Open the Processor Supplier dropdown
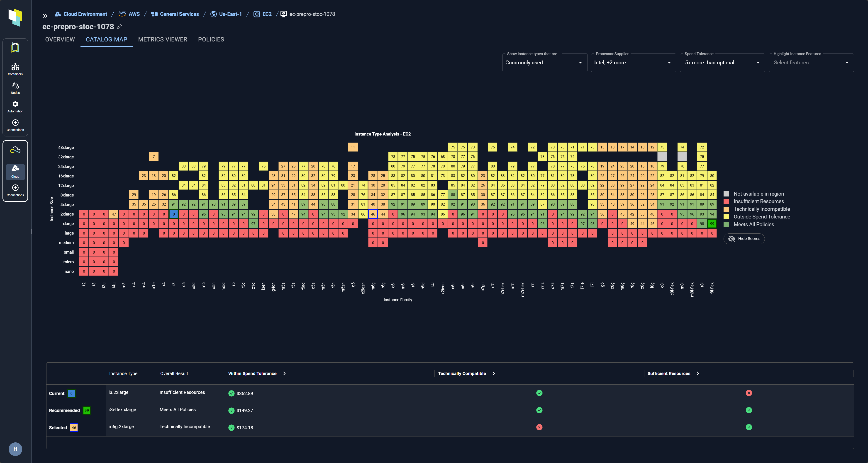Viewport: 868px width, 463px height. [633, 63]
